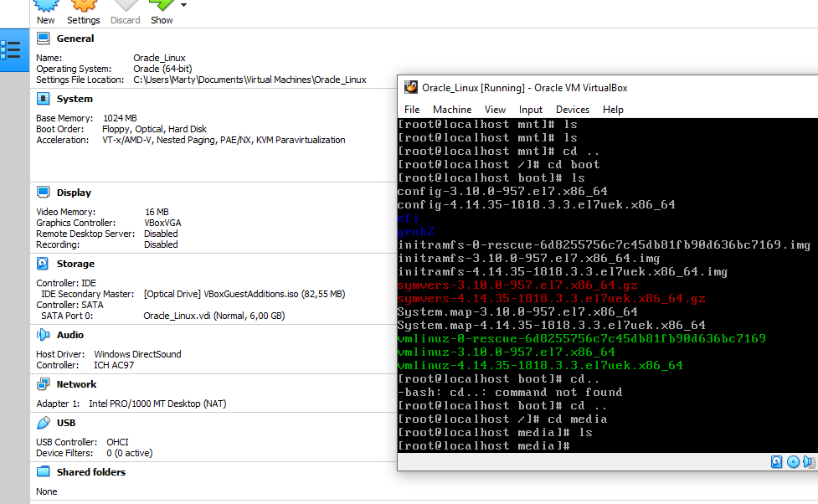Click the audio status icon in VM status bar
The height and width of the screenshot is (504, 818).
click(809, 462)
